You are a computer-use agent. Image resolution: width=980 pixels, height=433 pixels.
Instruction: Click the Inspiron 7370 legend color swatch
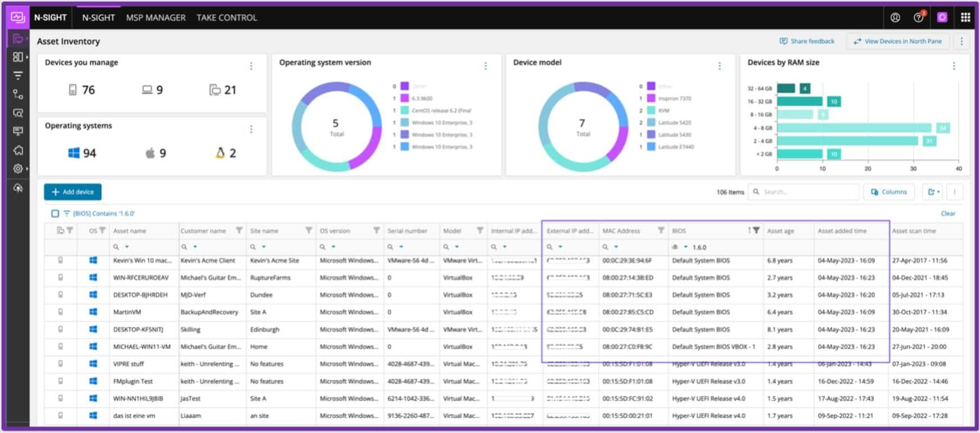click(651, 98)
